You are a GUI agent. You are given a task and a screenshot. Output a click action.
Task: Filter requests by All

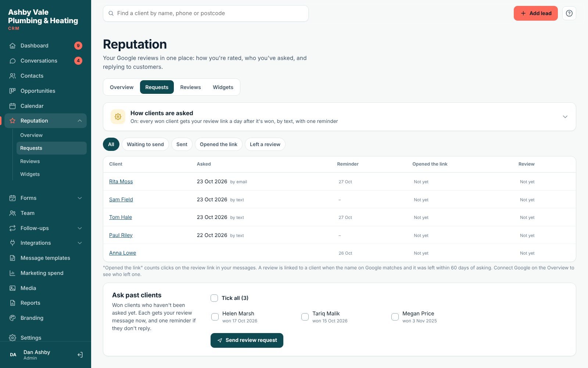(111, 144)
